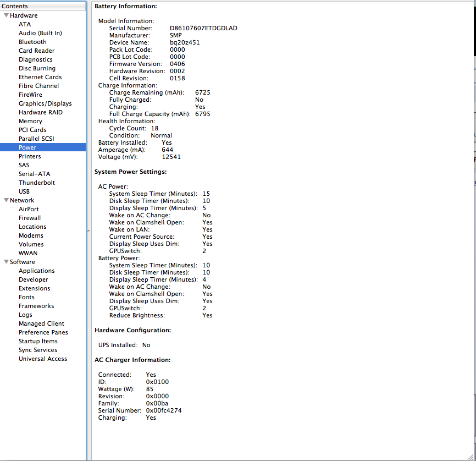The width and height of the screenshot is (476, 461).
Task: Open the Logs section
Action: pyautogui.click(x=25, y=315)
